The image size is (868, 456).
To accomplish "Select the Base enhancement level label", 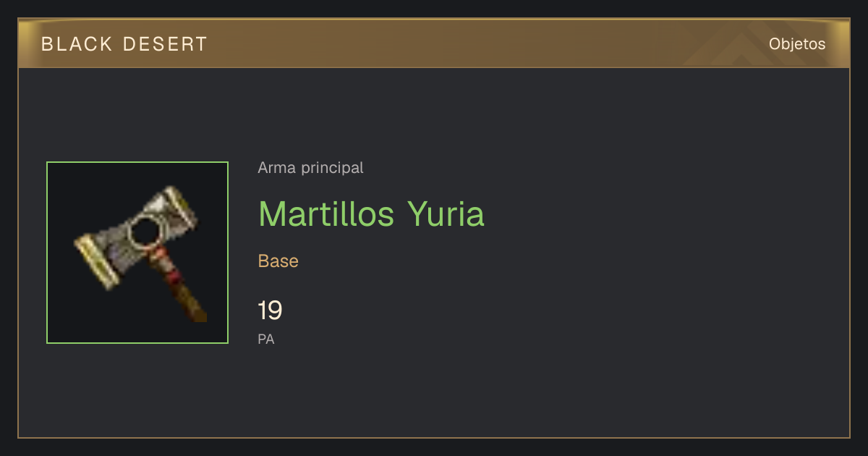I will [x=278, y=261].
